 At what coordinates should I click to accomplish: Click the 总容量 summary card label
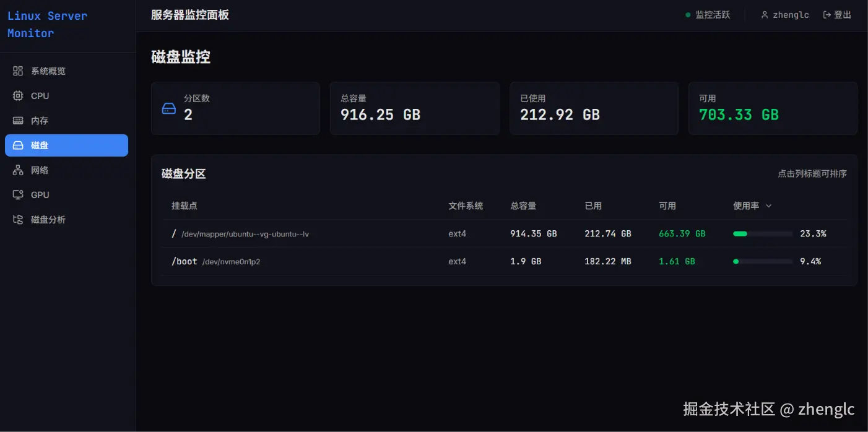(x=354, y=98)
